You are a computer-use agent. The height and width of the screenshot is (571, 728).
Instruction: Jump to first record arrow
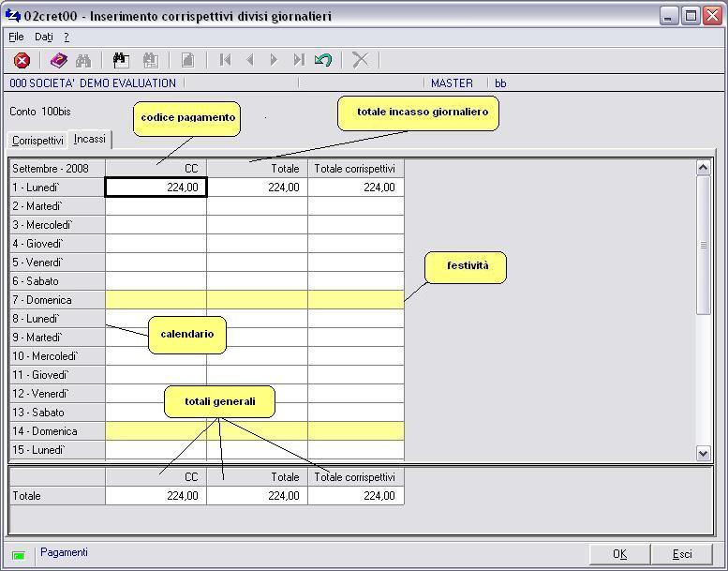click(x=225, y=60)
